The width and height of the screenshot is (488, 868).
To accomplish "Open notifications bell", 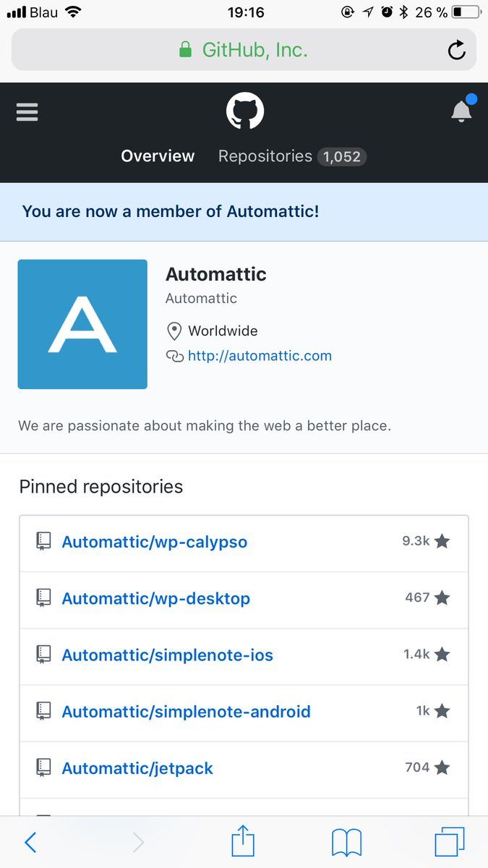I will [461, 111].
